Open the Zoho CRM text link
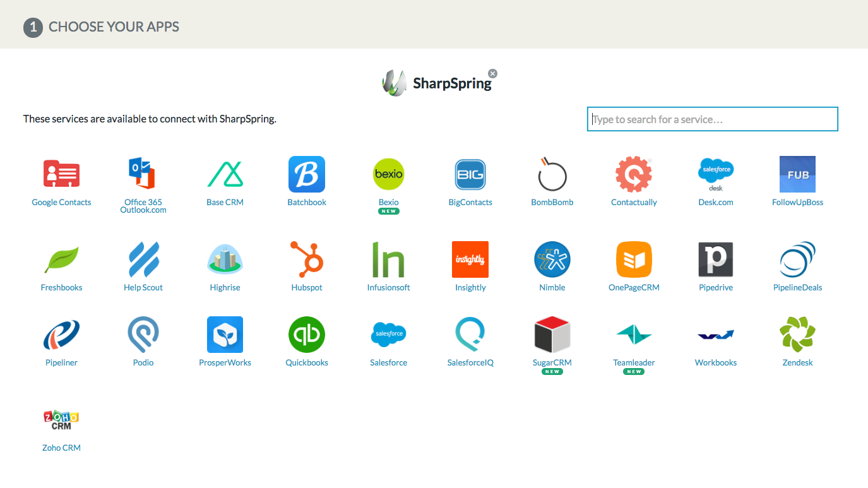The image size is (868, 488). pyautogui.click(x=61, y=448)
